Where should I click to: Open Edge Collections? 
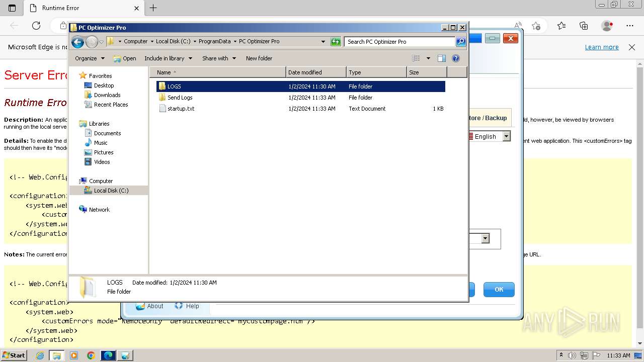[x=584, y=26]
